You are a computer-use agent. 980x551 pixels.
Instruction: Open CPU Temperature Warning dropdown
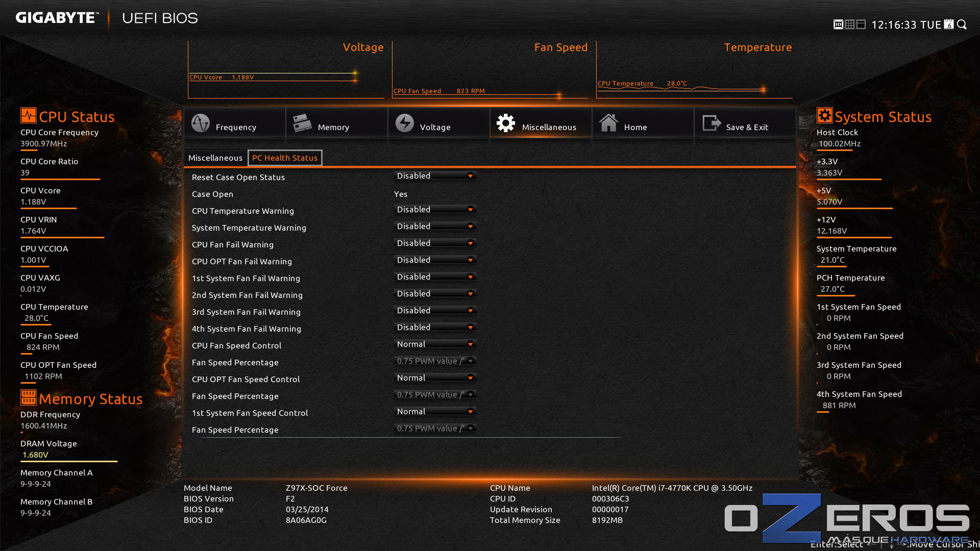point(435,209)
